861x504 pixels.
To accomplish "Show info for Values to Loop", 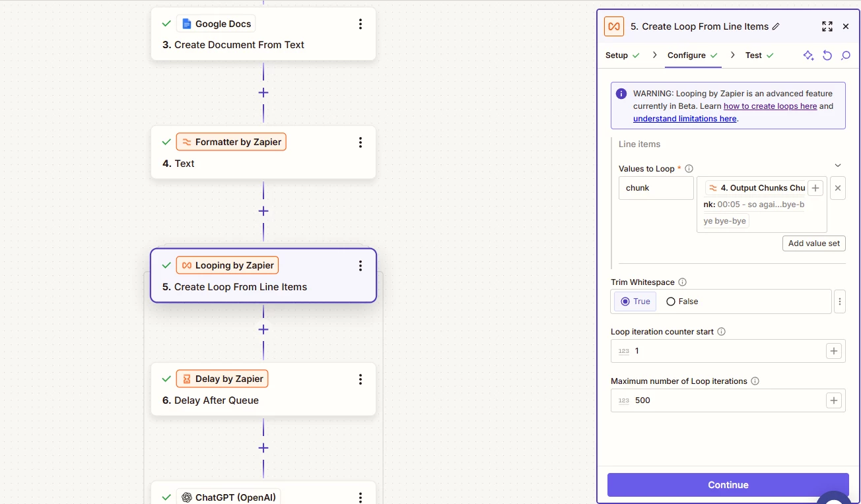I will point(689,169).
